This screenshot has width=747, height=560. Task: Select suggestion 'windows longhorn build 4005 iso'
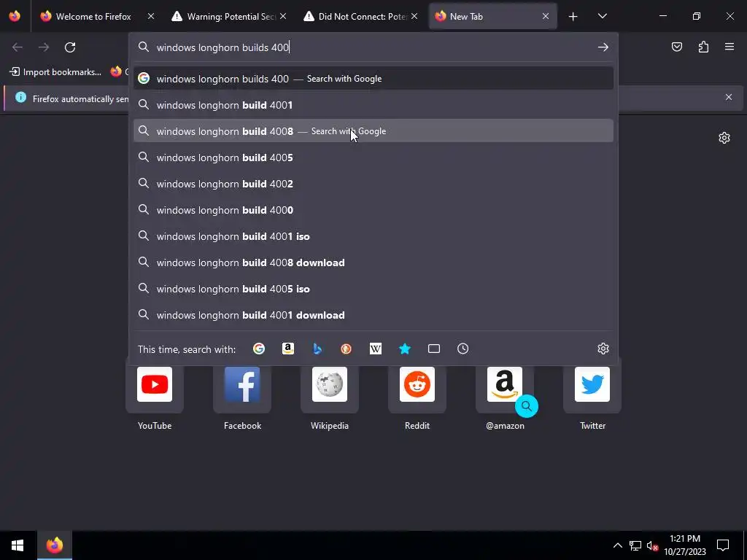373,288
